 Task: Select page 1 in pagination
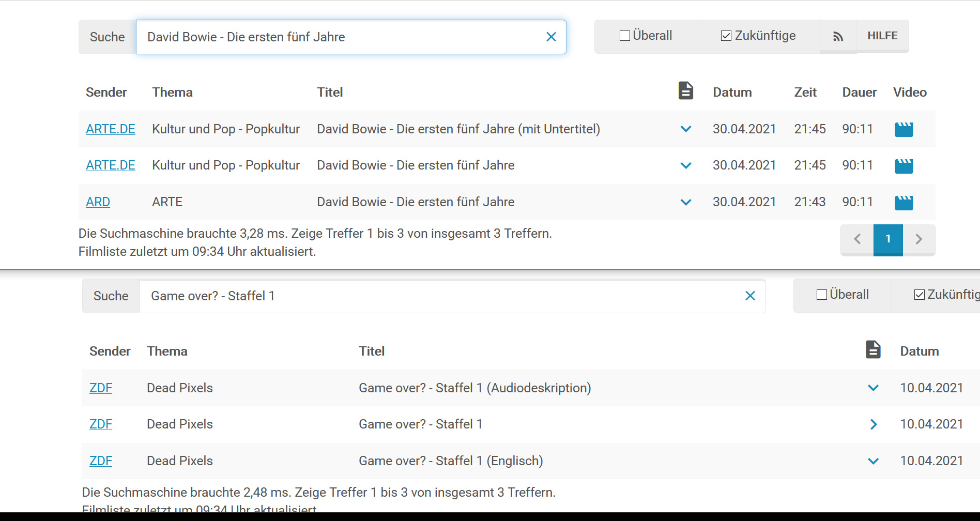point(888,239)
